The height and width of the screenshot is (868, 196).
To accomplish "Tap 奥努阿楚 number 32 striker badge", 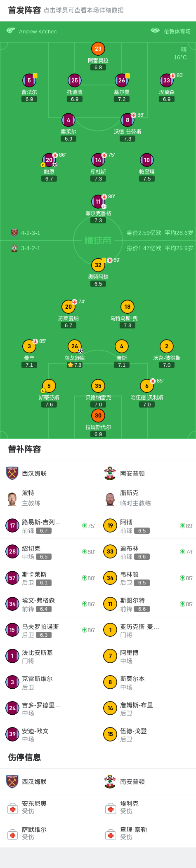I will 98,265.
